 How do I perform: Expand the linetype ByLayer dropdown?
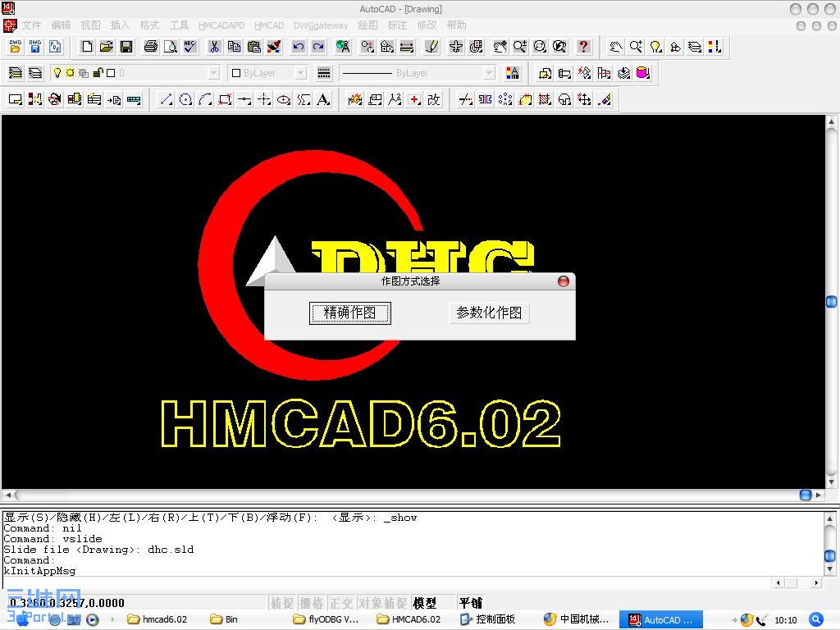click(489, 73)
